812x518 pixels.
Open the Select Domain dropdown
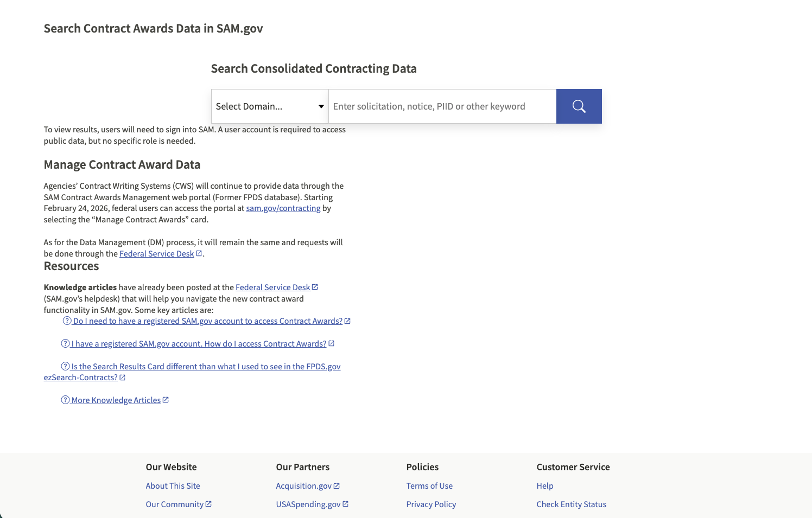[x=270, y=106]
